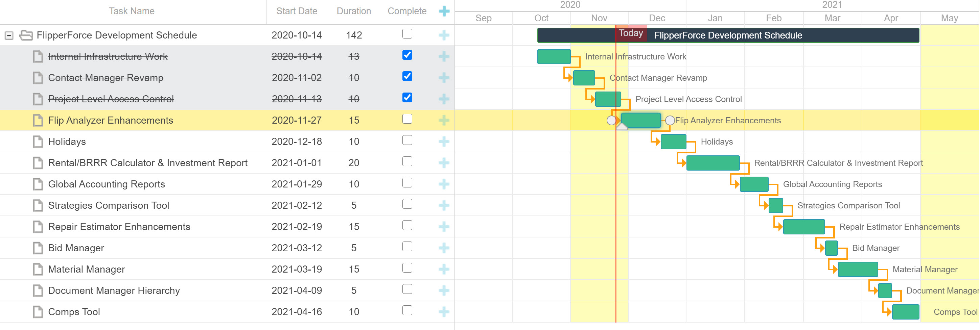980x330 pixels.
Task: Click the Internal Infrastructure Work Gantt bar
Action: [x=554, y=56]
